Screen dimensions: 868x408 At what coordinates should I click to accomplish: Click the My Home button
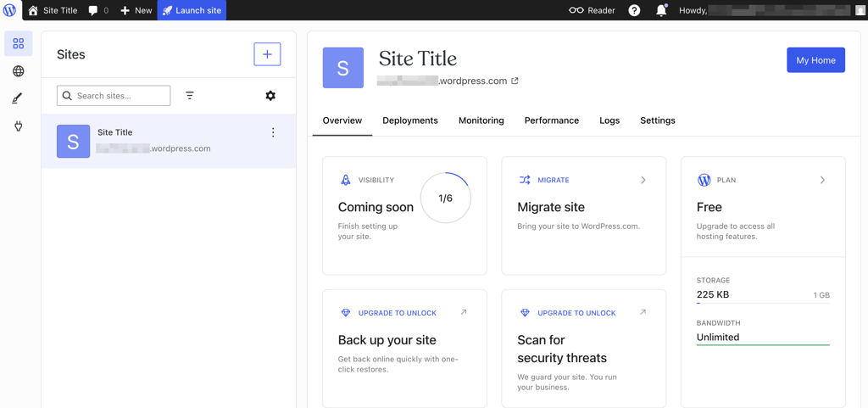(816, 59)
